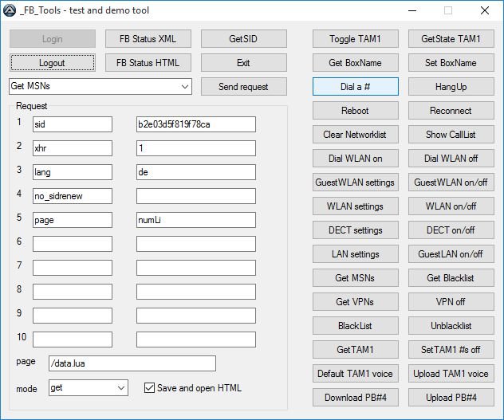This screenshot has height=420, width=504.
Task: Click Upload TAM1 voice button
Action: click(x=451, y=374)
